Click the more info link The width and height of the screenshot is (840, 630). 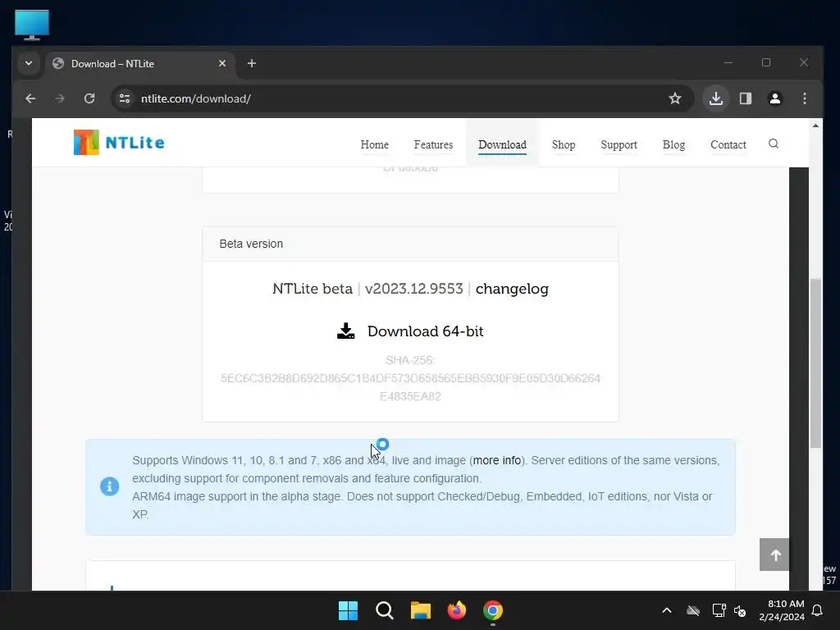(496, 461)
